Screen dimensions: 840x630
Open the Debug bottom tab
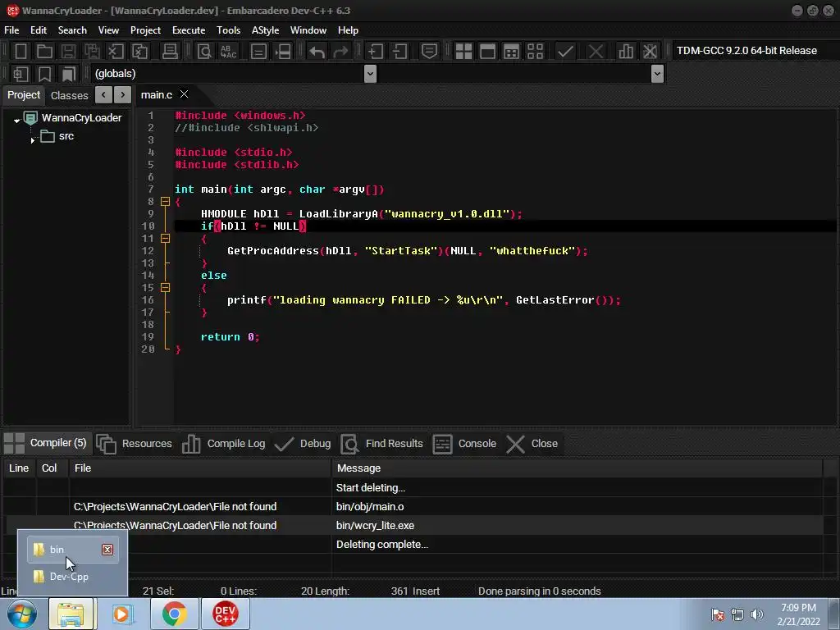tap(304, 444)
